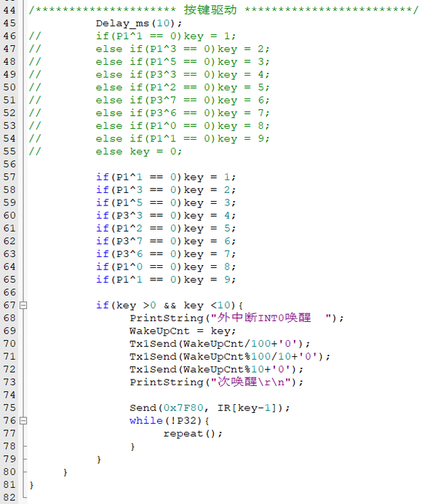Click 'key = 5;' on line 61
The width and height of the screenshot is (422, 504).
pos(210,229)
